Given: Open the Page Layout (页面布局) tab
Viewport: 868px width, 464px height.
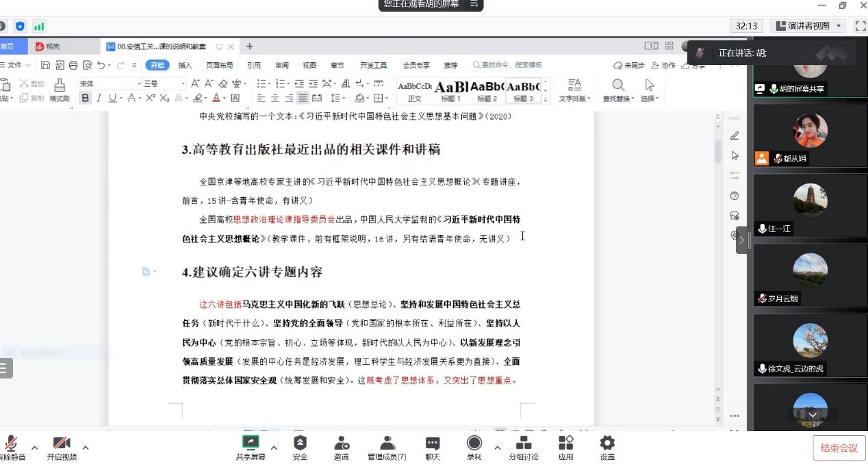Looking at the screenshot, I should tap(219, 65).
